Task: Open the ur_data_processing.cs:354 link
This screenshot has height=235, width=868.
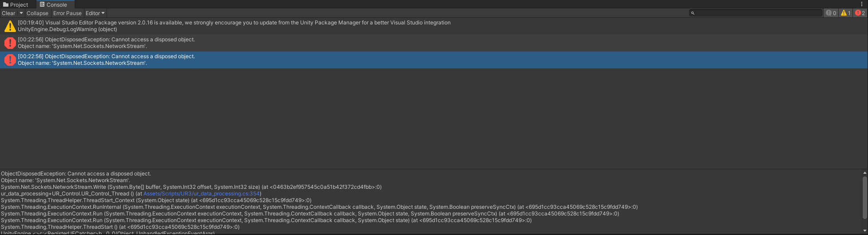Action: pyautogui.click(x=202, y=194)
